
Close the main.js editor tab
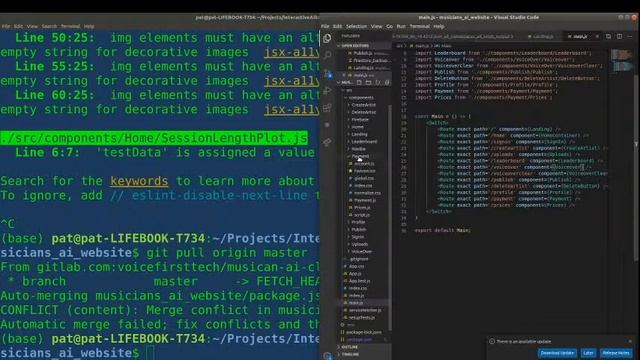coord(597,36)
